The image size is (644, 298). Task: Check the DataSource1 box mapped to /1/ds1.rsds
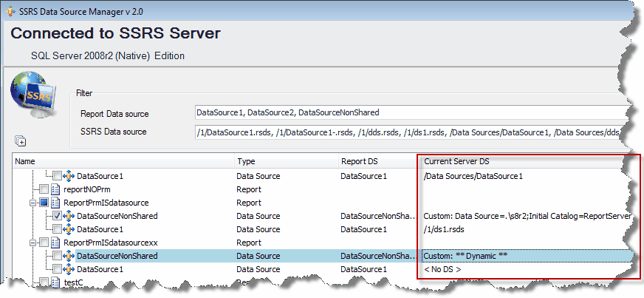coord(58,229)
